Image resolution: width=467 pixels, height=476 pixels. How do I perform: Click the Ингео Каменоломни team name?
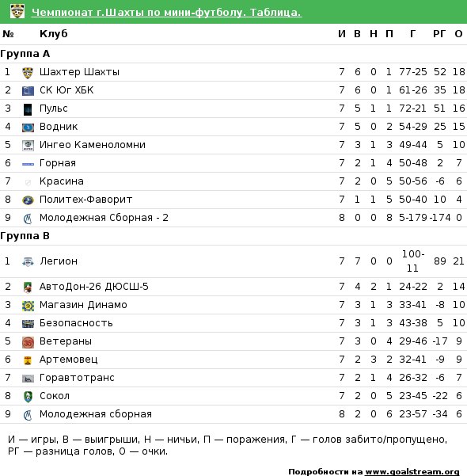tap(93, 145)
